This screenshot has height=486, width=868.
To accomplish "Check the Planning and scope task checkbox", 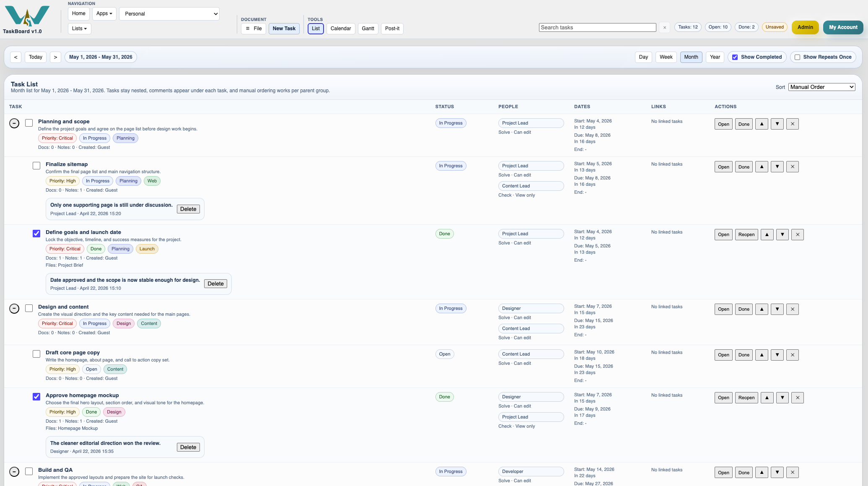I will (29, 123).
